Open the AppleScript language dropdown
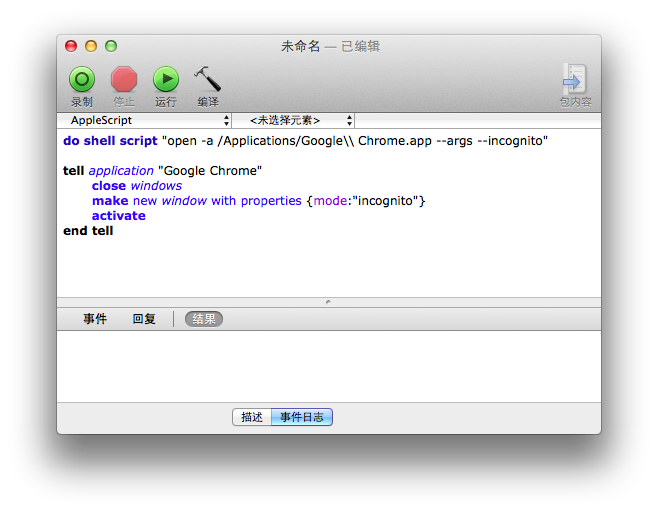This screenshot has width=658, height=513. [145, 120]
